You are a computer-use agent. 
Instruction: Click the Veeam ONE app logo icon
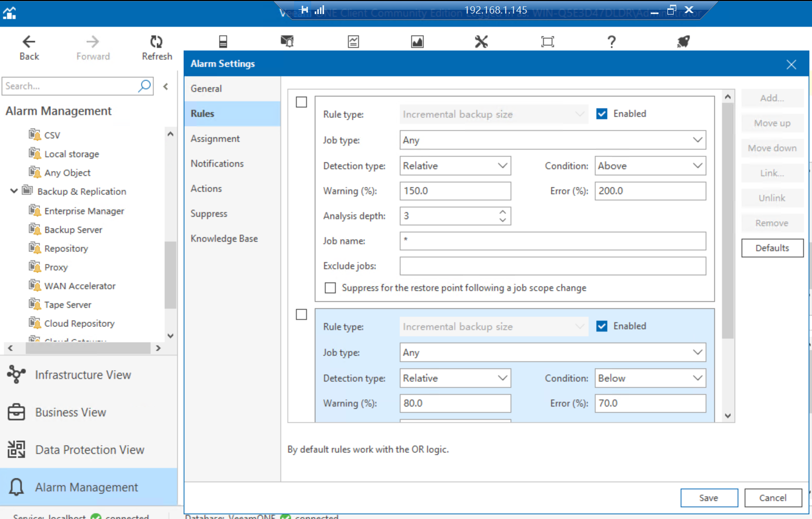(9, 13)
